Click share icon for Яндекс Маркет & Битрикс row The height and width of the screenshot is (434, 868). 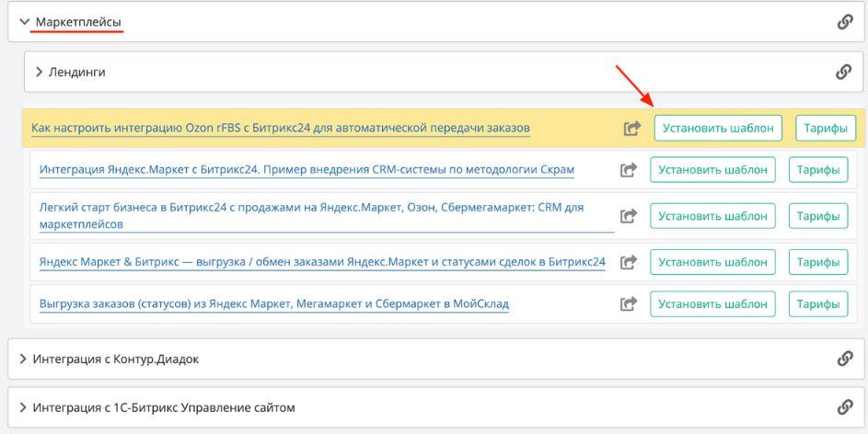628,262
